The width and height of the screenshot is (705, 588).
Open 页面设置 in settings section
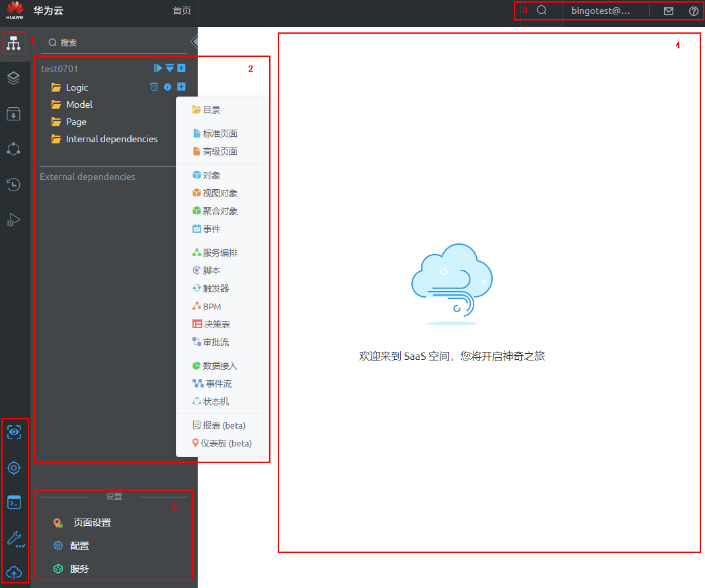coord(82,523)
